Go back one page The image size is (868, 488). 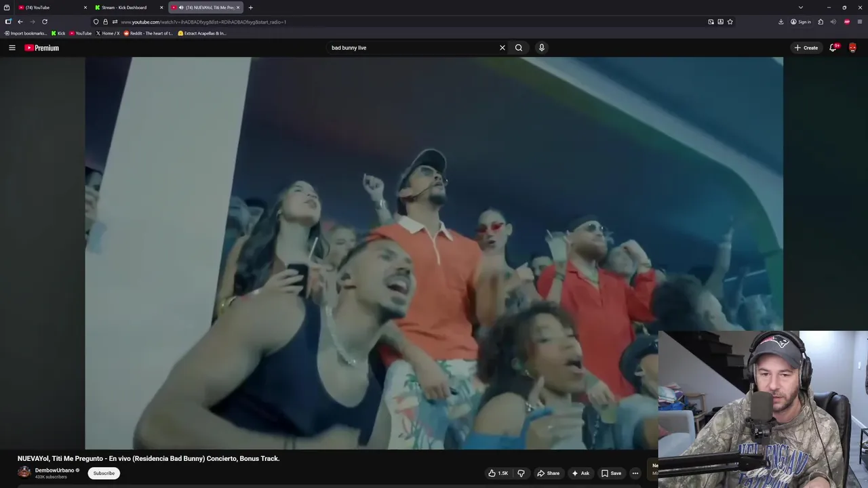[x=20, y=22]
